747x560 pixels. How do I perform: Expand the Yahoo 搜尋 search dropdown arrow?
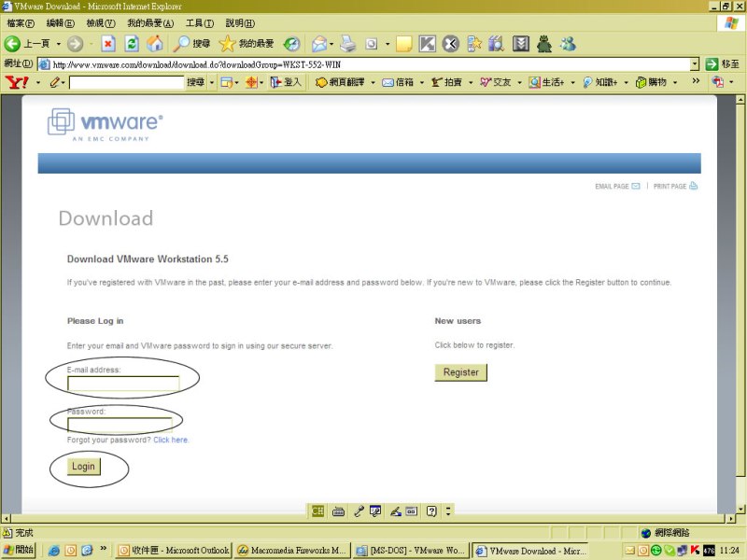coord(212,82)
